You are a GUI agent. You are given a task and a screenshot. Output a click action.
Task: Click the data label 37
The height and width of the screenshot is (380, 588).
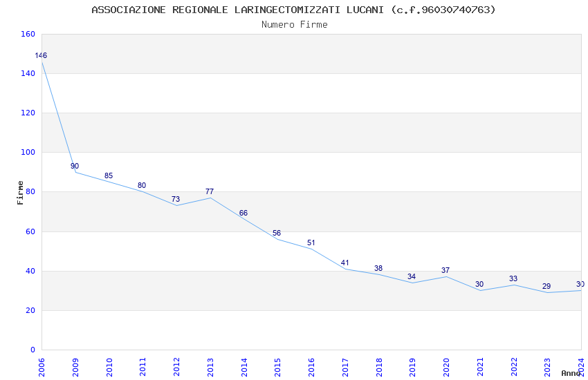445,270
